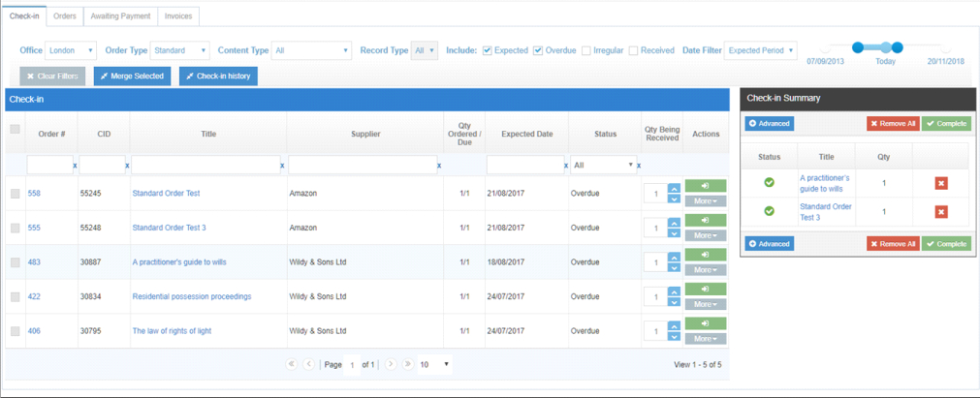
Task: Go to first page of results
Action: point(291,364)
